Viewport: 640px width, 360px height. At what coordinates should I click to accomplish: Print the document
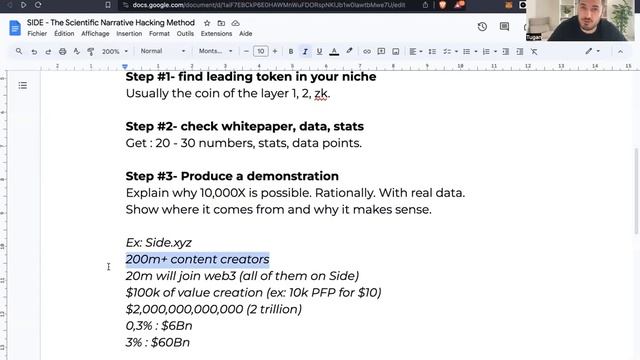click(62, 51)
